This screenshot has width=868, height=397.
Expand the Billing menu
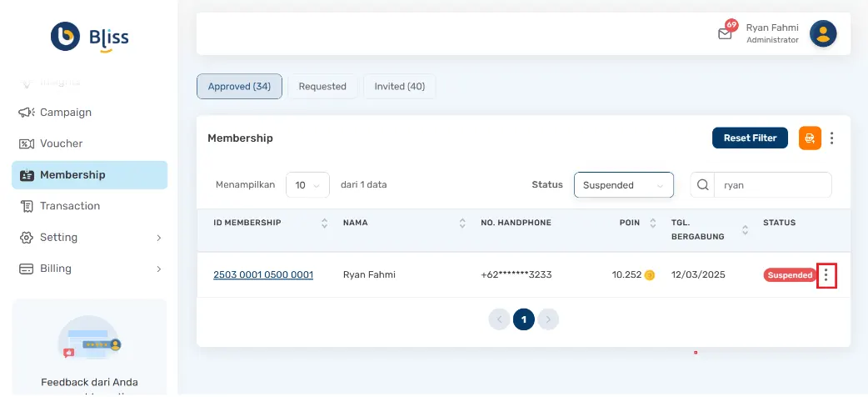89,269
